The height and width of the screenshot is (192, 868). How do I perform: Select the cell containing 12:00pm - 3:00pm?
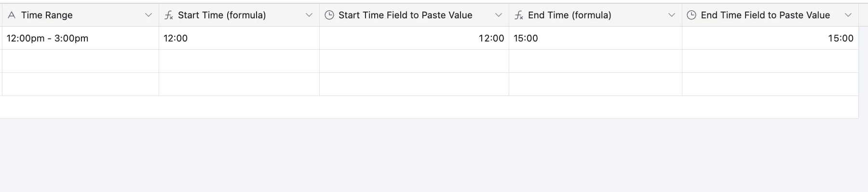click(x=80, y=38)
